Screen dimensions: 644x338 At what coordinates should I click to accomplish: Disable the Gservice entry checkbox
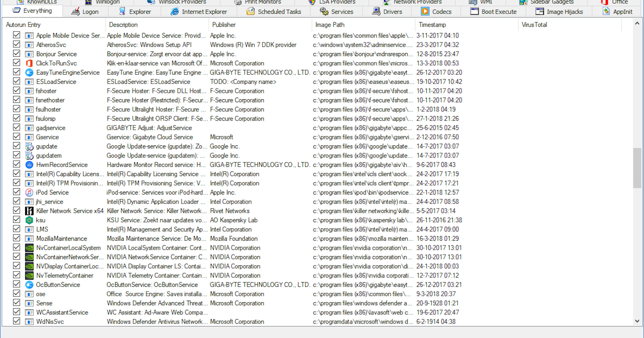pos(16,137)
